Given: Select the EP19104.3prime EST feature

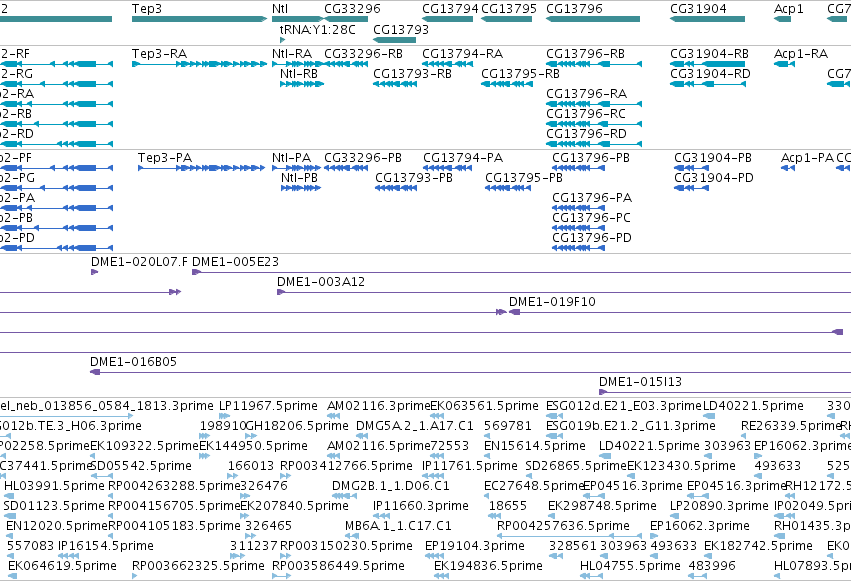Looking at the screenshot, I should point(434,556).
